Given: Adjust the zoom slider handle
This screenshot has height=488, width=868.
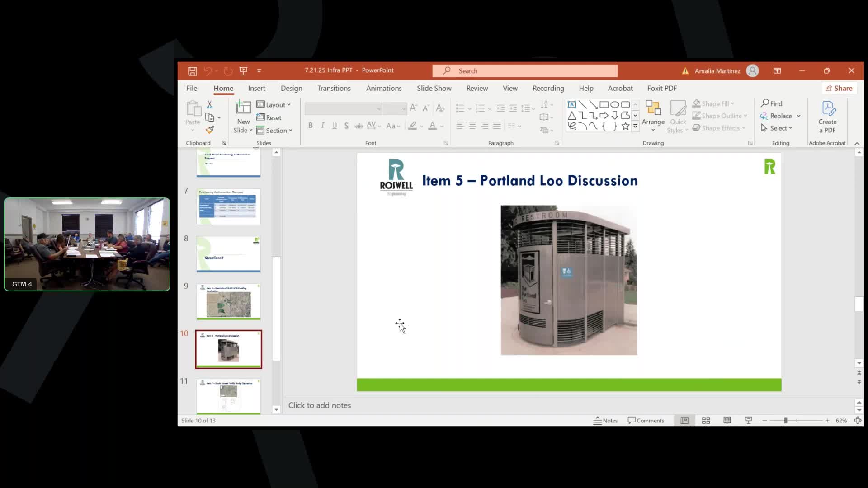Looking at the screenshot, I should [x=786, y=420].
